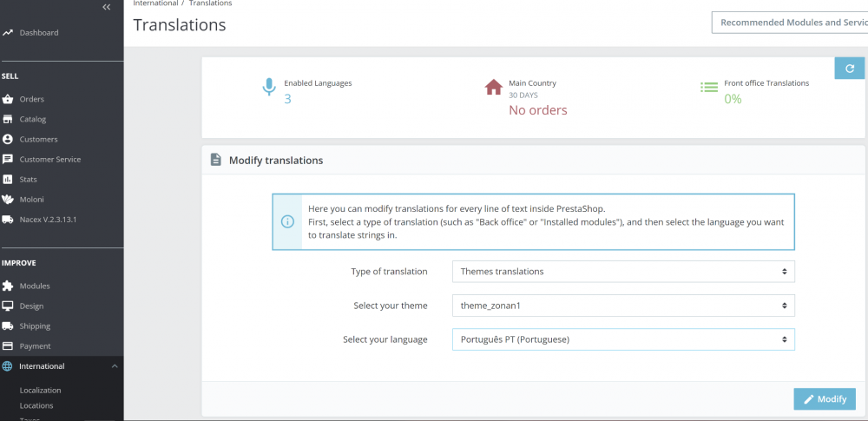Click the Main Country house icon
The height and width of the screenshot is (421, 868).
click(x=493, y=87)
